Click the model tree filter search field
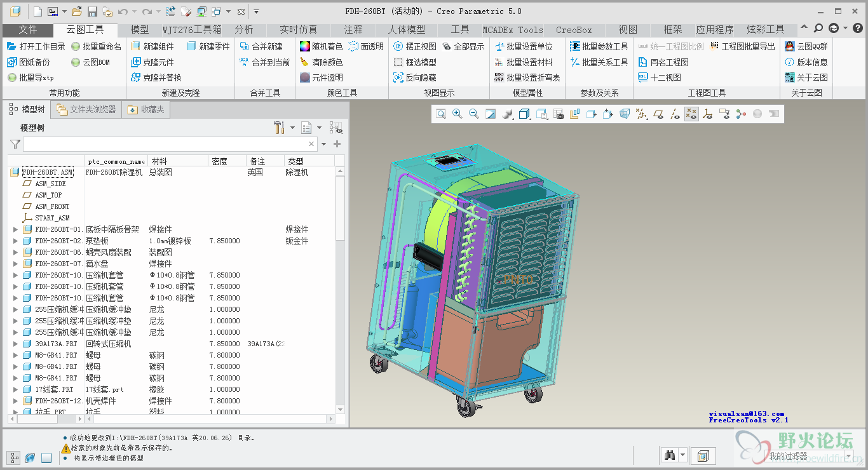868x470 pixels. (x=165, y=144)
